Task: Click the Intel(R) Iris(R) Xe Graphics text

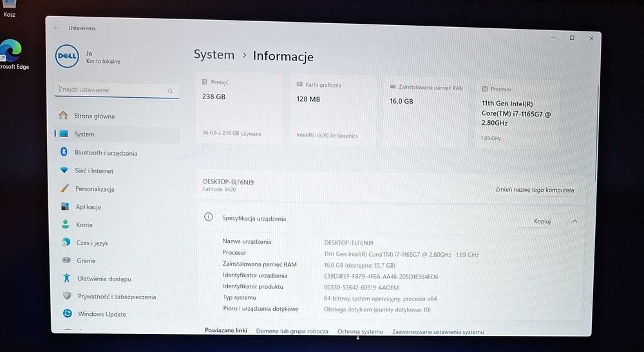Action: 327,135
